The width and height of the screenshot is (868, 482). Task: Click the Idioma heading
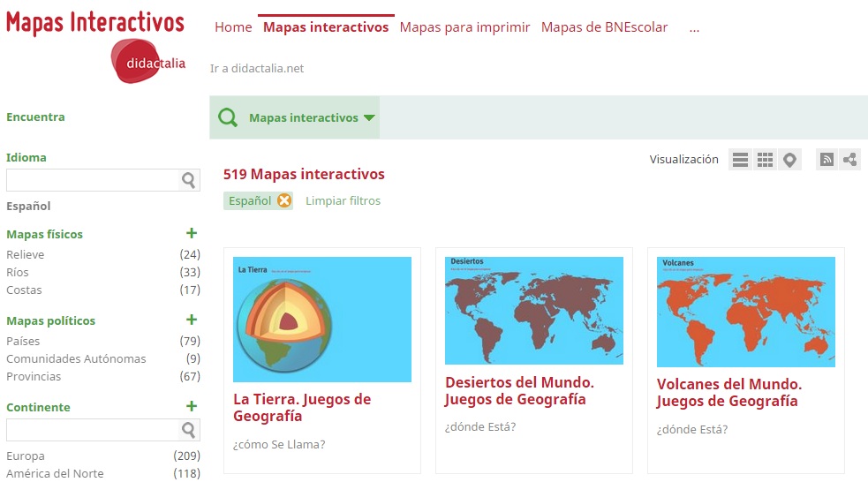point(26,157)
